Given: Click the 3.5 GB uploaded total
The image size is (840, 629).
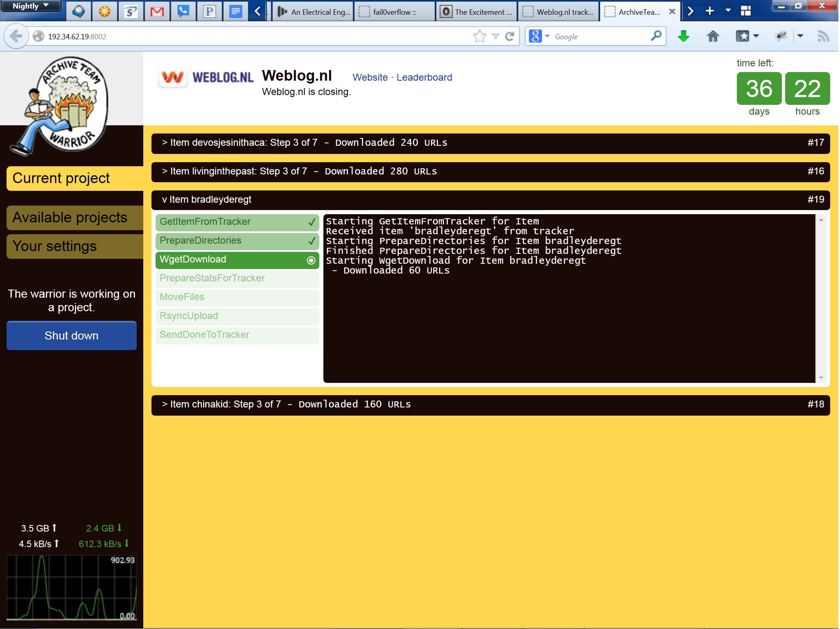Looking at the screenshot, I should 39,528.
